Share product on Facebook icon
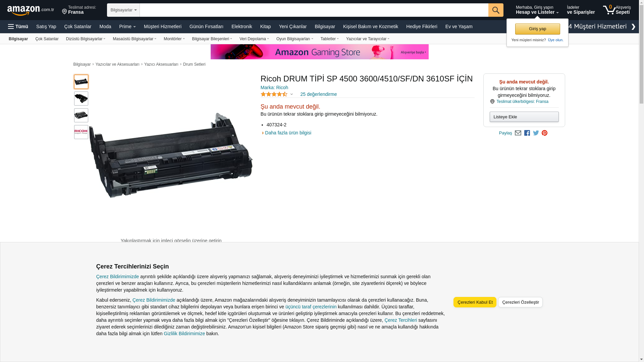The height and width of the screenshot is (362, 644). point(527,133)
